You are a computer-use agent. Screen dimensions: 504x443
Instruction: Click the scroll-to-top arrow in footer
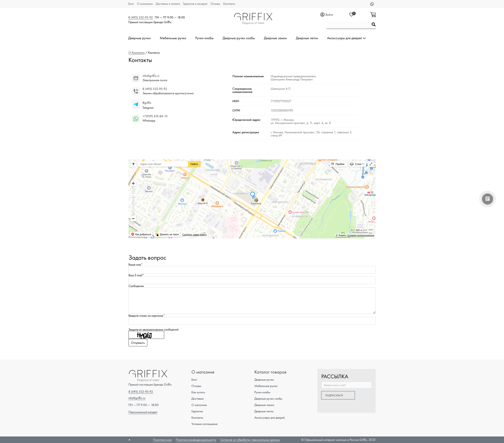[x=130, y=440]
